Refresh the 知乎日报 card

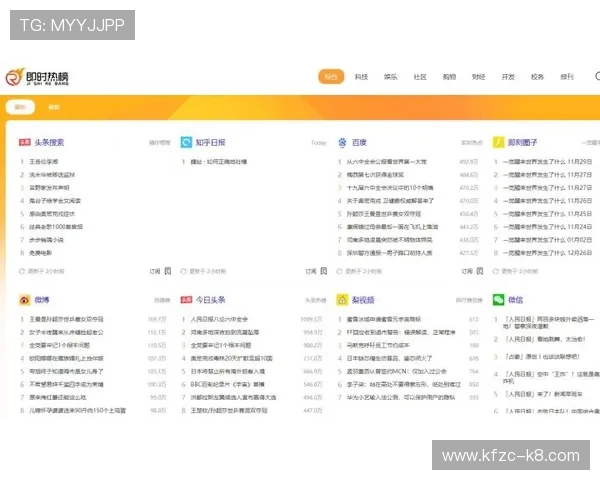(x=183, y=271)
